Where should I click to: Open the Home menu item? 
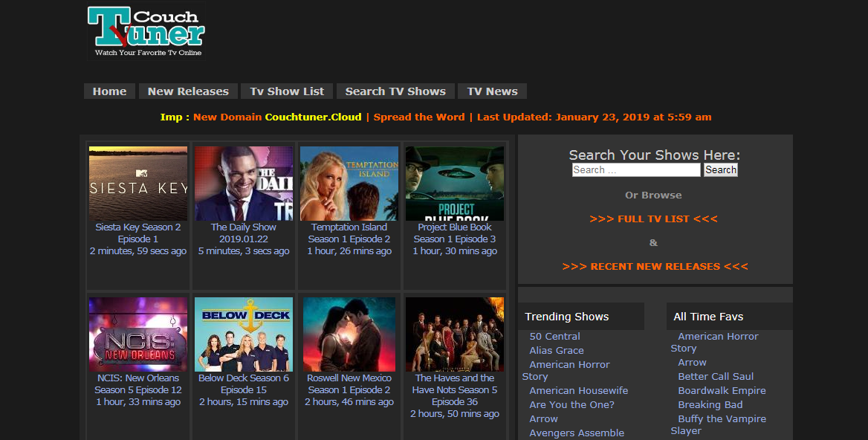(109, 91)
